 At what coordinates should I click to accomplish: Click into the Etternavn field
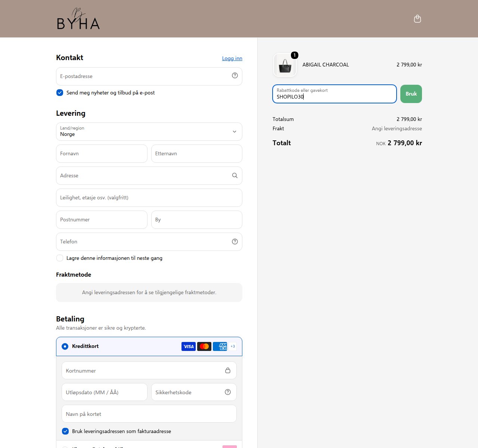point(197,153)
